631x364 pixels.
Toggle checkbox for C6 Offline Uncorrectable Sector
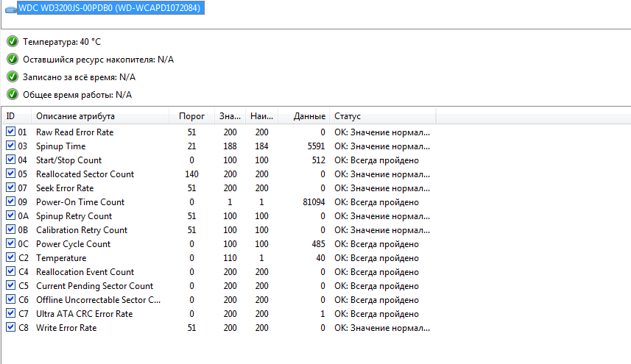click(x=11, y=300)
